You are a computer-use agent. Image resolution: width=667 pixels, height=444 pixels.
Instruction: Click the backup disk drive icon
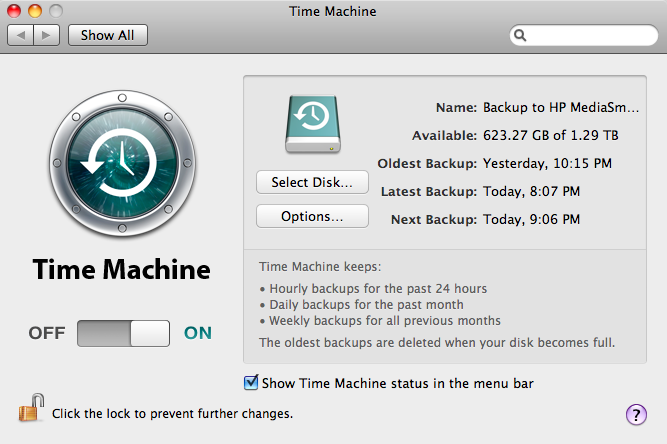tap(313, 124)
